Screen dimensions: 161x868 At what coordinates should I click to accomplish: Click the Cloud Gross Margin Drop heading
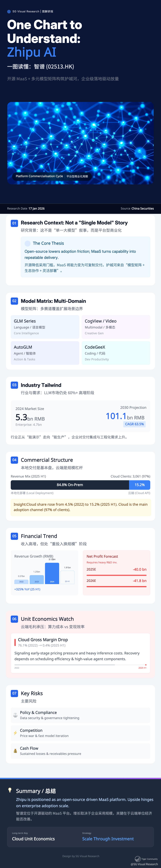(x=43, y=640)
